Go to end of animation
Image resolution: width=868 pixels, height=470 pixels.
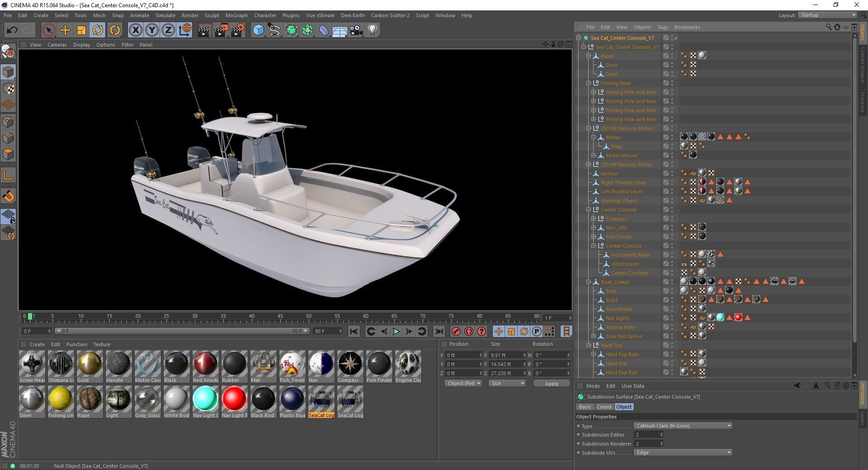[x=439, y=332]
